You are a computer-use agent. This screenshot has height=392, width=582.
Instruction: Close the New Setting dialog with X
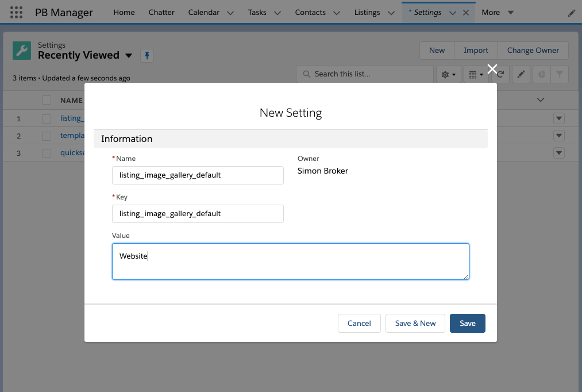[492, 69]
